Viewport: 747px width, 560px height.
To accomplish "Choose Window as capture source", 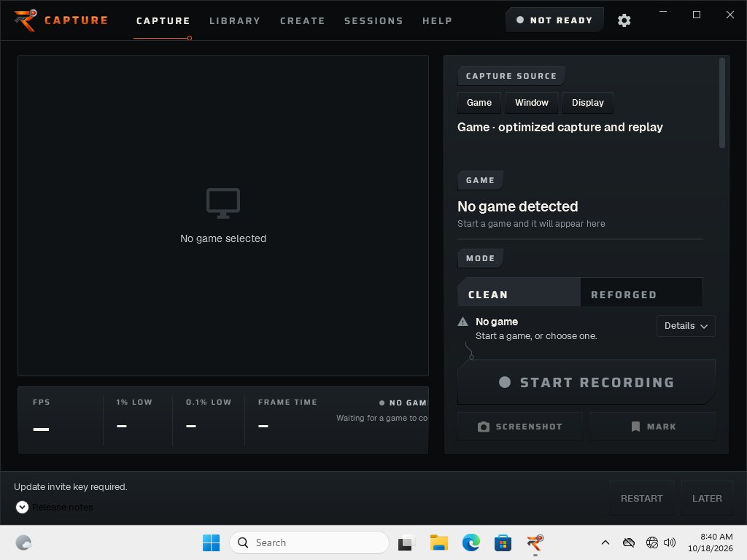I will 532,103.
